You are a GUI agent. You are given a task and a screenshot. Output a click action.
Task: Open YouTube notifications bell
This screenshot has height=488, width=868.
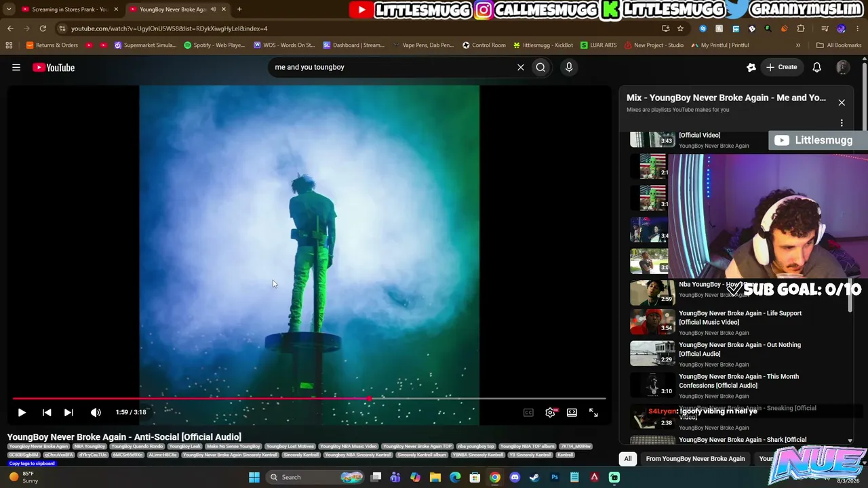[817, 67]
